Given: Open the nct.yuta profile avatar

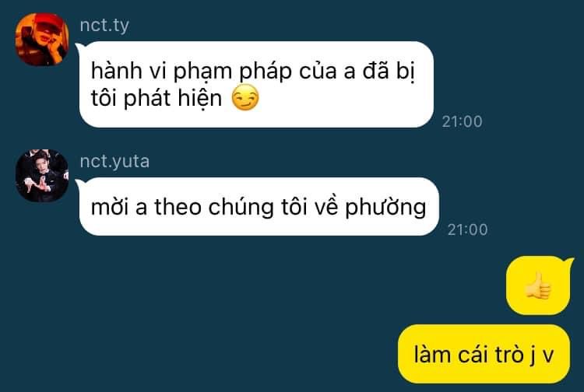Looking at the screenshot, I should (42, 176).
